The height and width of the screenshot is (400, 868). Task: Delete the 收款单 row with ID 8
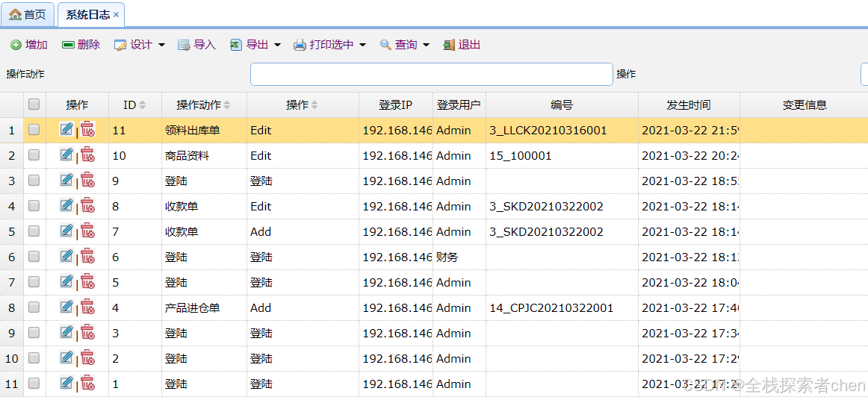[87, 206]
